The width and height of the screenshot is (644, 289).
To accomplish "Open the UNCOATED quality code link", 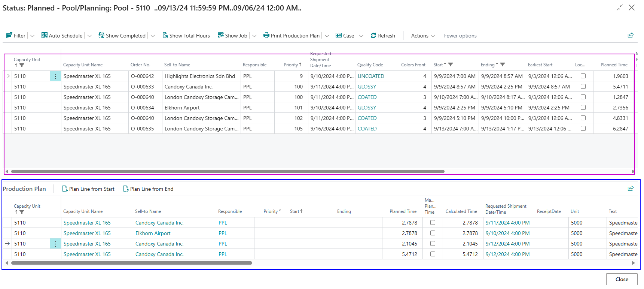I will click(x=370, y=76).
